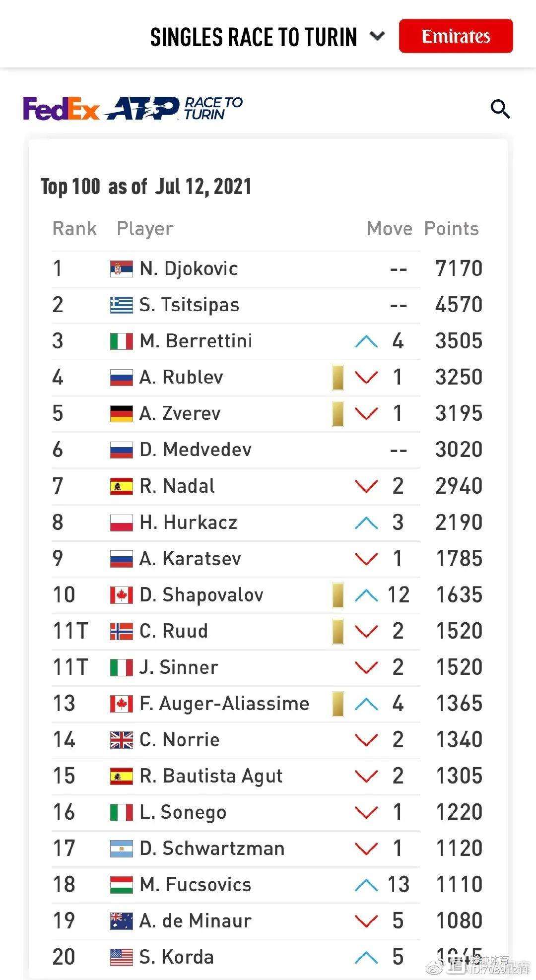This screenshot has width=536, height=980.
Task: Click the UK flag beside C. Norrie
Action: coord(122,740)
